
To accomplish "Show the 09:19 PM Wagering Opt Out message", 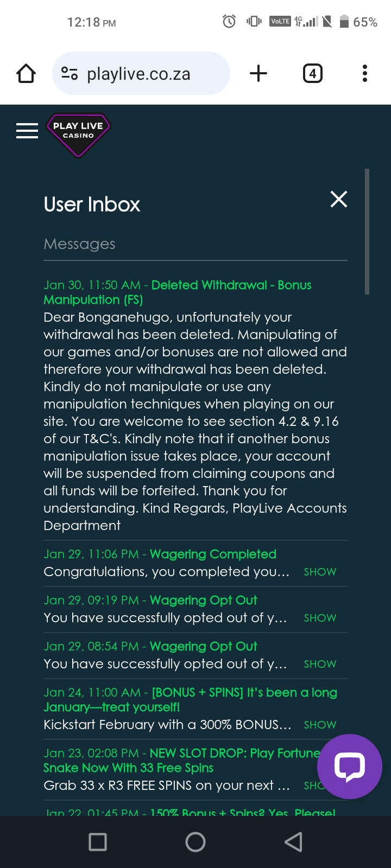I will (x=320, y=618).
